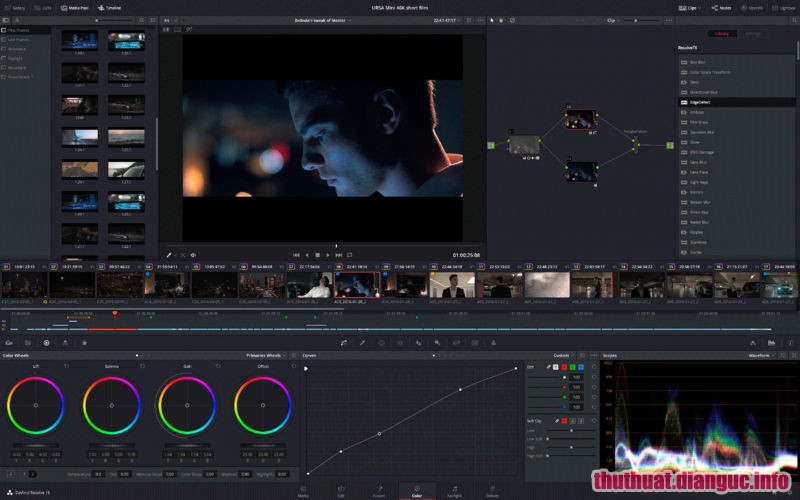Viewport: 800px width, 500px height.
Task: Select the hand pan tool in node editor
Action: 502,20
